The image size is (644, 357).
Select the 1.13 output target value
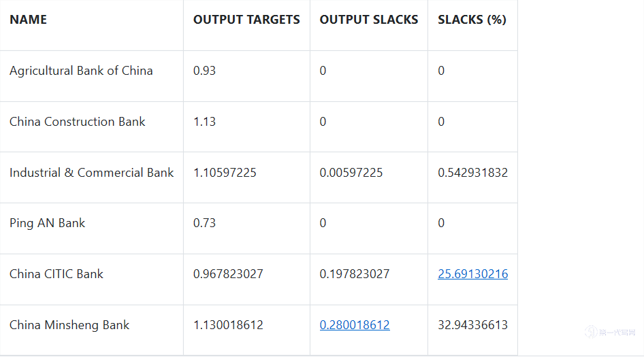click(204, 122)
